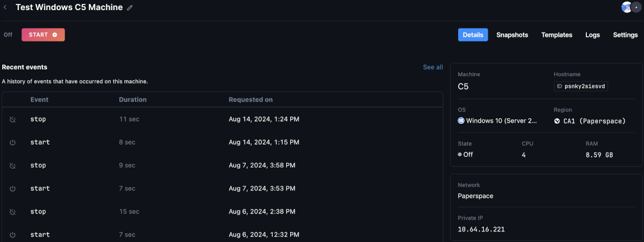Go to the Templates tab

click(x=556, y=35)
